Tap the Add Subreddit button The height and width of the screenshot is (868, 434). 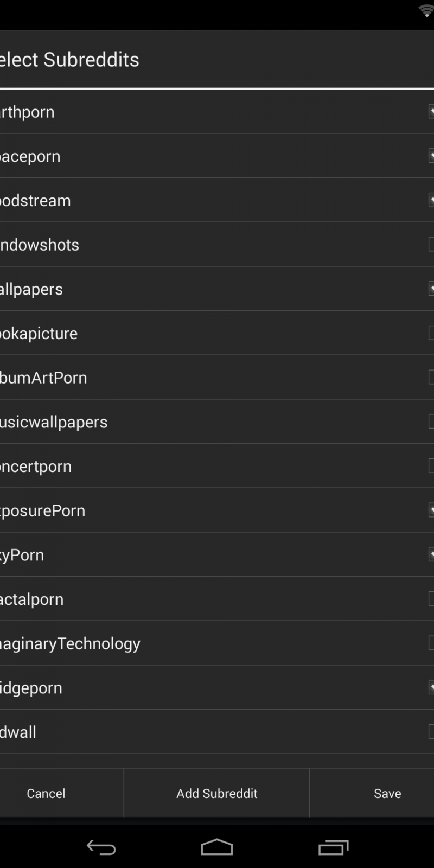click(x=217, y=793)
